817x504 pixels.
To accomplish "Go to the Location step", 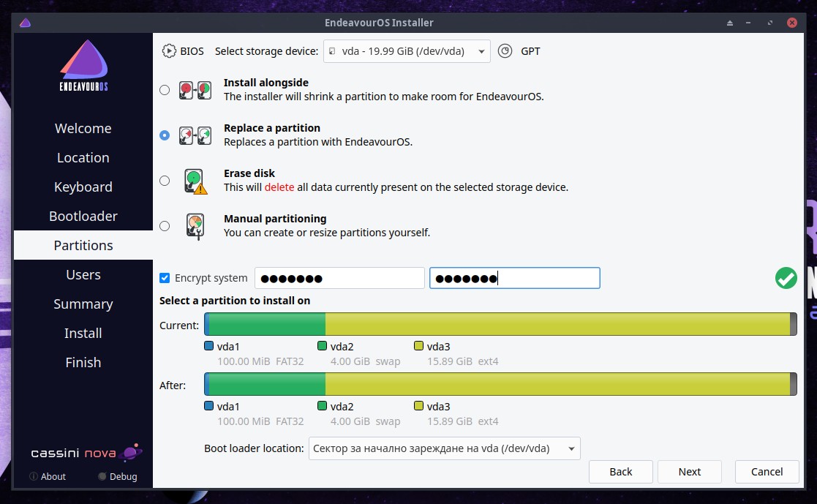I will [83, 157].
